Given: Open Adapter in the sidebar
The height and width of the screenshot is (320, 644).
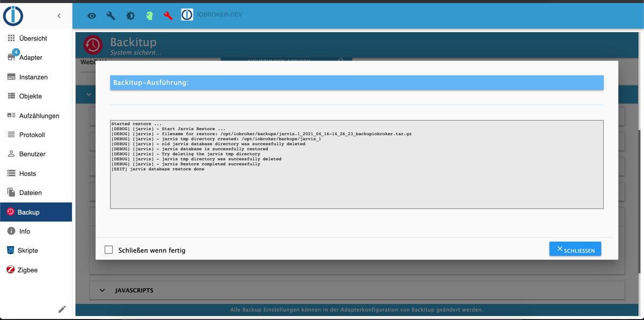Looking at the screenshot, I should click(36, 58).
